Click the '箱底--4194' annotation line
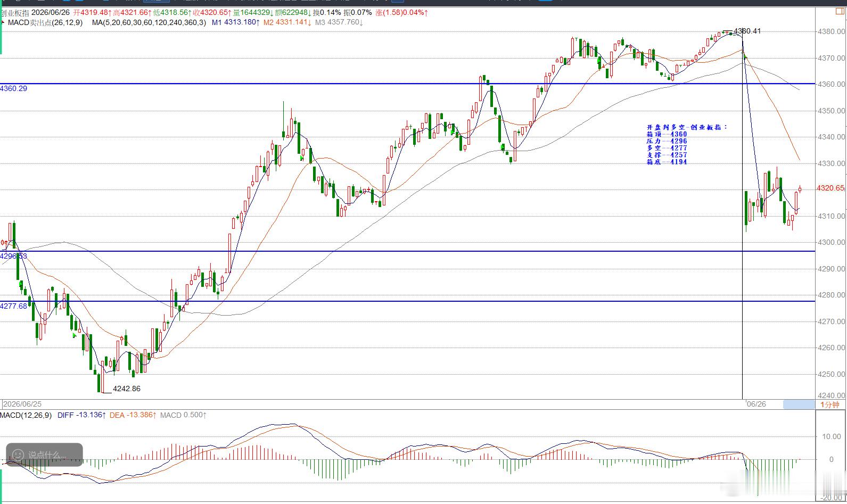Image resolution: width=847 pixels, height=504 pixels. click(667, 162)
